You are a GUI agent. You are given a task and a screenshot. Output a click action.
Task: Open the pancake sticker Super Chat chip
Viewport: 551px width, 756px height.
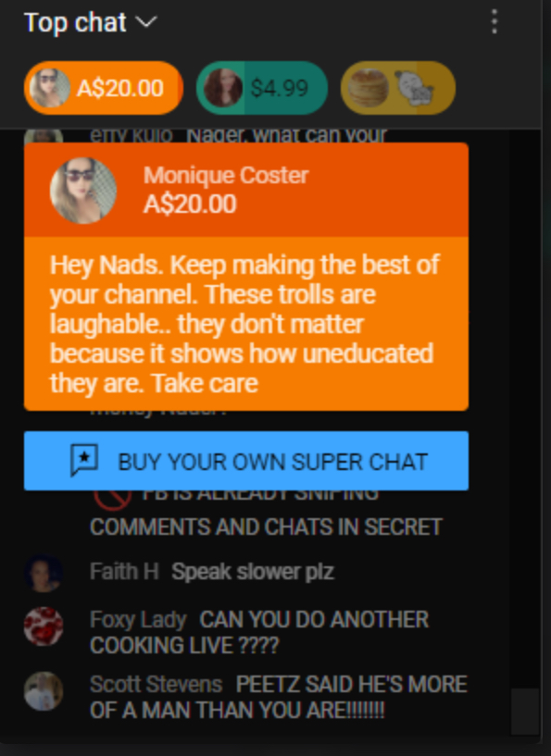tap(398, 88)
